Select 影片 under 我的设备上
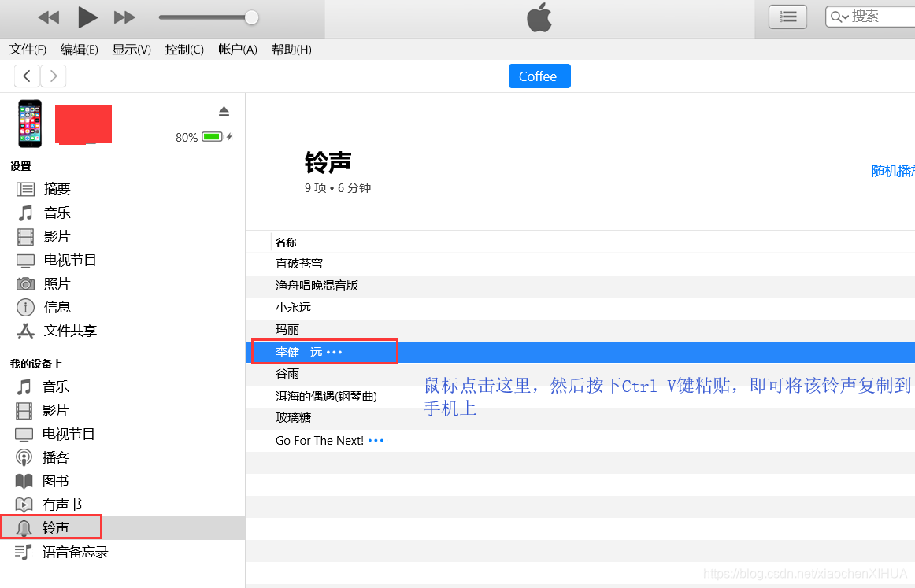 (56, 411)
